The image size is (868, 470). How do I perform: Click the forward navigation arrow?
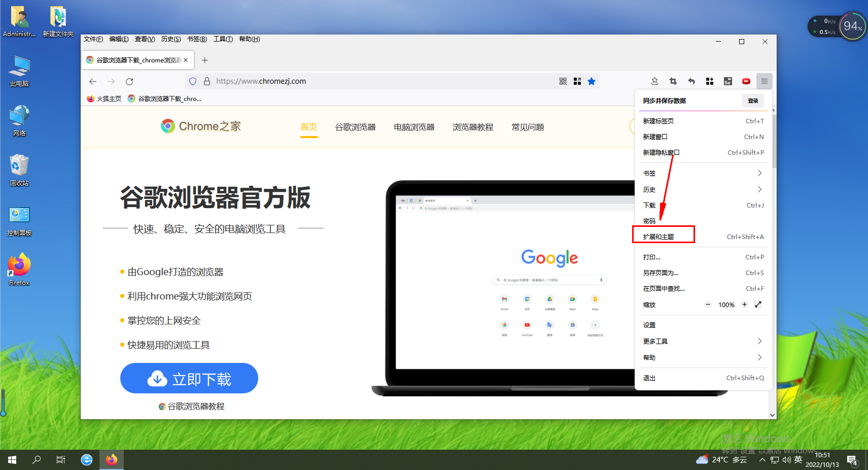(111, 81)
